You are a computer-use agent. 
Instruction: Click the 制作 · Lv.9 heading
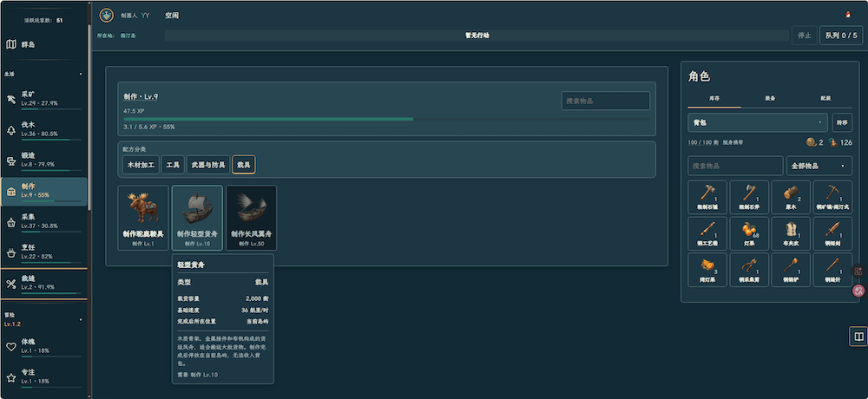click(141, 97)
